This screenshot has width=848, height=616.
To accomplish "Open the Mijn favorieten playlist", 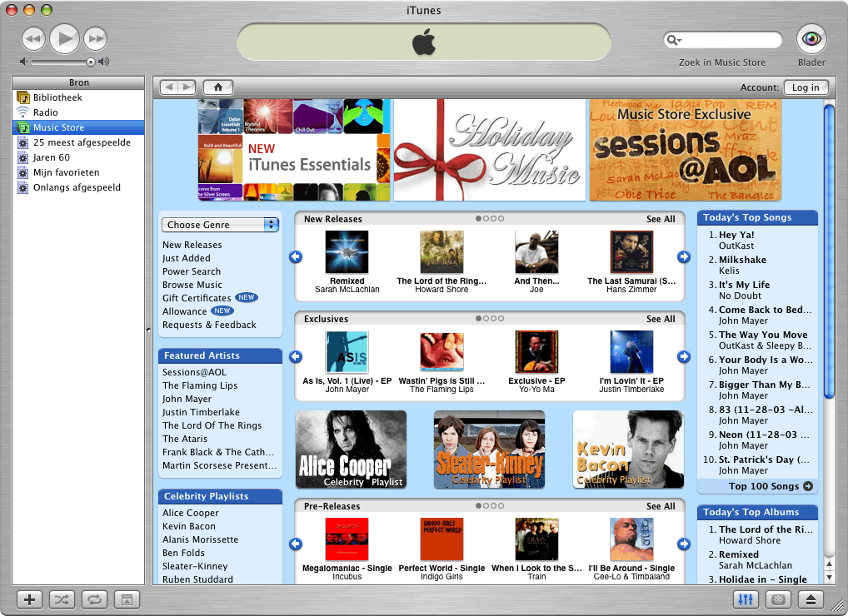I will pos(78,172).
